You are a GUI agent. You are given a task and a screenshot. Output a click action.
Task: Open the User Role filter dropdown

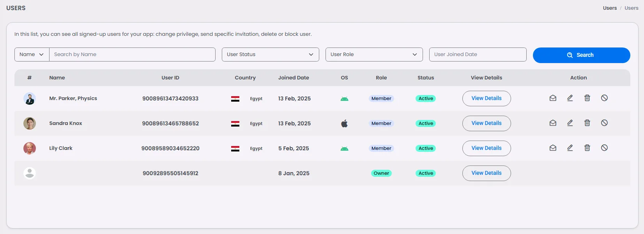coord(374,55)
